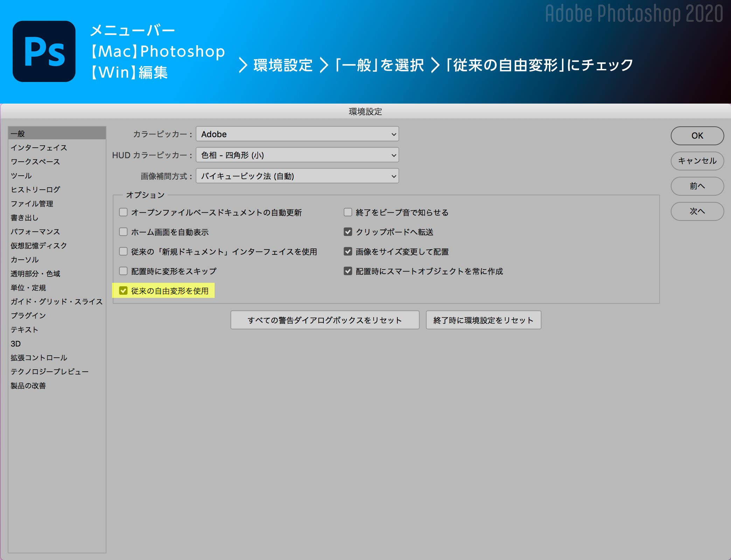
Task: Enable 「従来の自由変形を使用」 checkbox
Action: pyautogui.click(x=124, y=290)
